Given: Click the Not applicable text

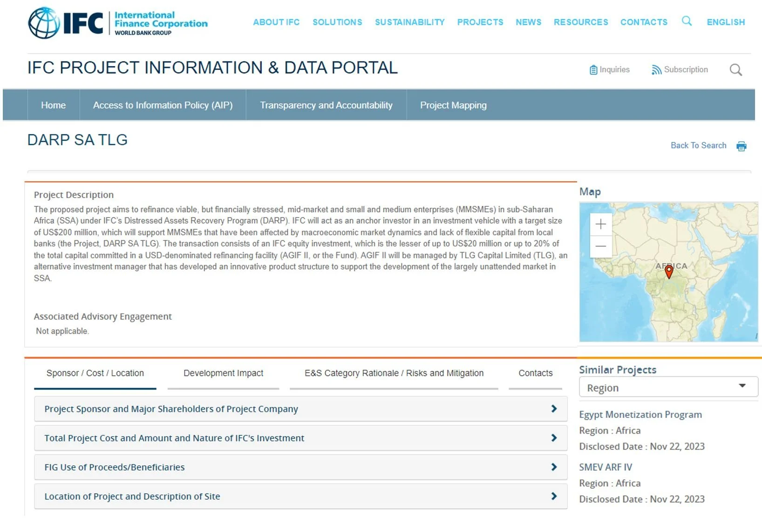Looking at the screenshot, I should coord(62,331).
